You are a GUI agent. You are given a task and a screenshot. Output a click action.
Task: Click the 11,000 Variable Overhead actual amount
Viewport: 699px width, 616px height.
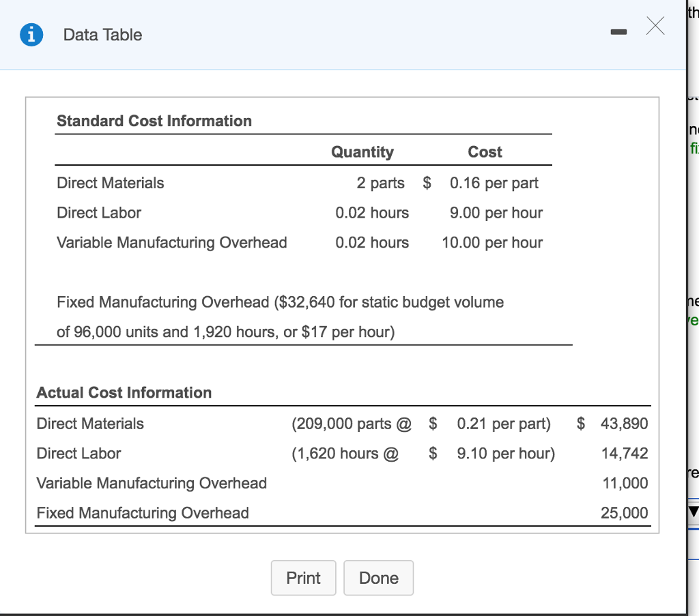click(x=631, y=483)
